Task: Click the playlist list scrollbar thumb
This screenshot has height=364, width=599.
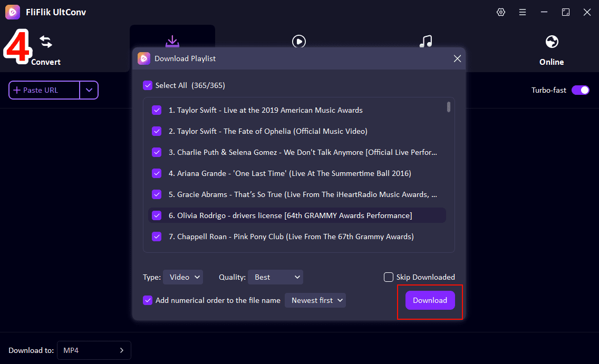Action: click(x=449, y=107)
